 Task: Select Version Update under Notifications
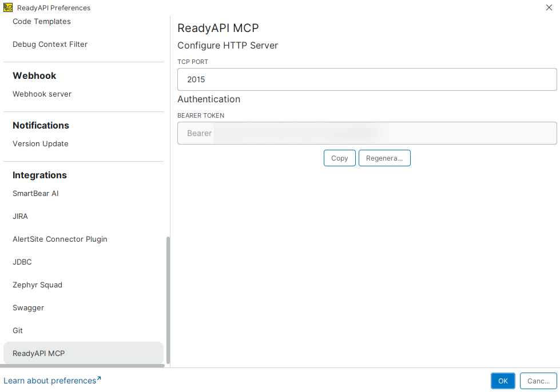41,144
